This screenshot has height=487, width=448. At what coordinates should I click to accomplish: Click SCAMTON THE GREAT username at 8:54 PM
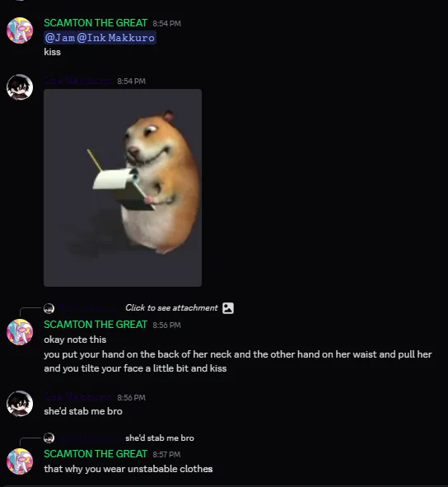tap(96, 23)
